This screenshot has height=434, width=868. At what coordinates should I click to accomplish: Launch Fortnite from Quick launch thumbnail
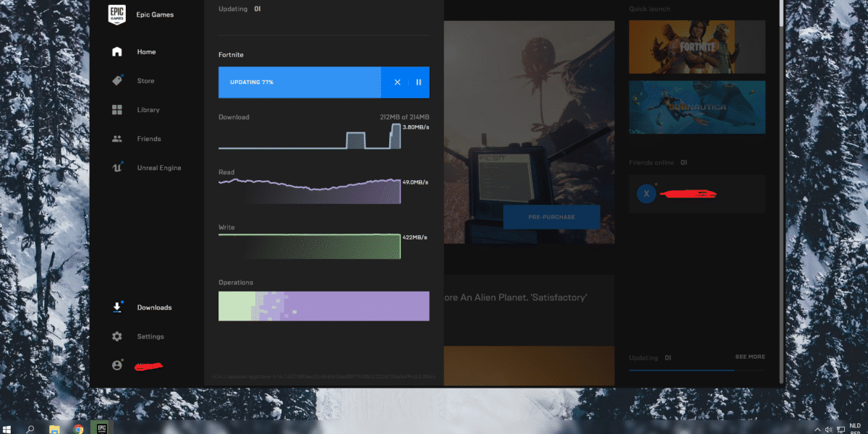click(697, 47)
